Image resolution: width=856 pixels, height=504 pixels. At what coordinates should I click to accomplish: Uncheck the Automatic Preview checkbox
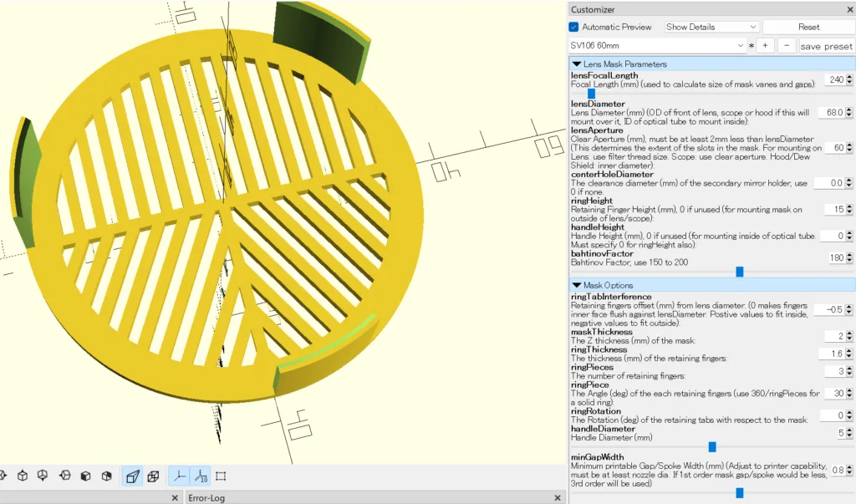tap(574, 27)
